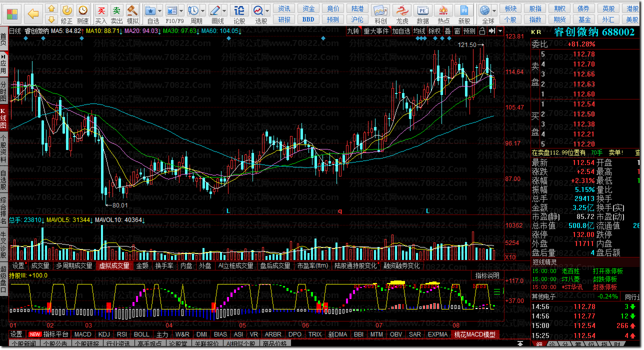Image resolution: width=644 pixels, height=350 pixels.
Task: Switch to the 个股资料 side tab
Action: pyautogui.click(x=4, y=148)
